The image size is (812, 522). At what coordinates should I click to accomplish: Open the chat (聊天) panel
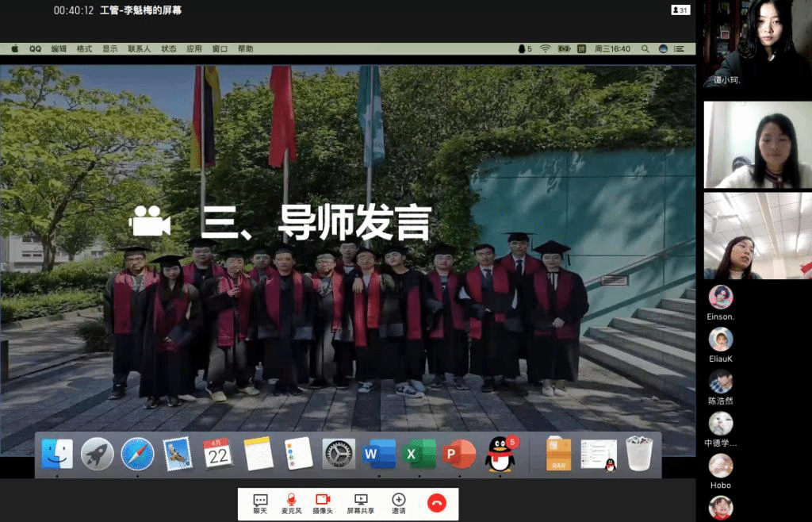pos(260,503)
